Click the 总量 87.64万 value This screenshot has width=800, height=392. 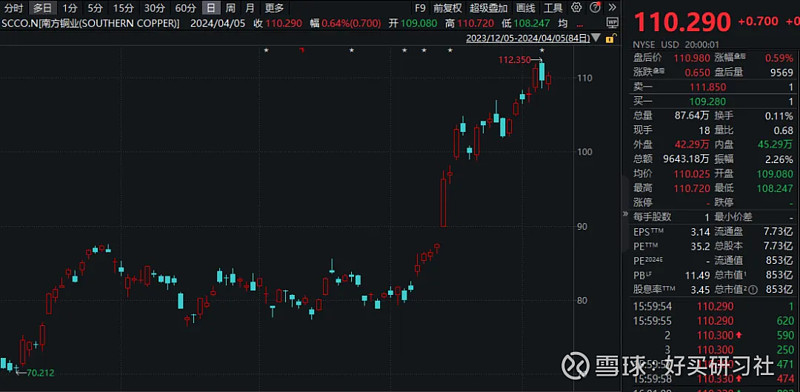692,116
